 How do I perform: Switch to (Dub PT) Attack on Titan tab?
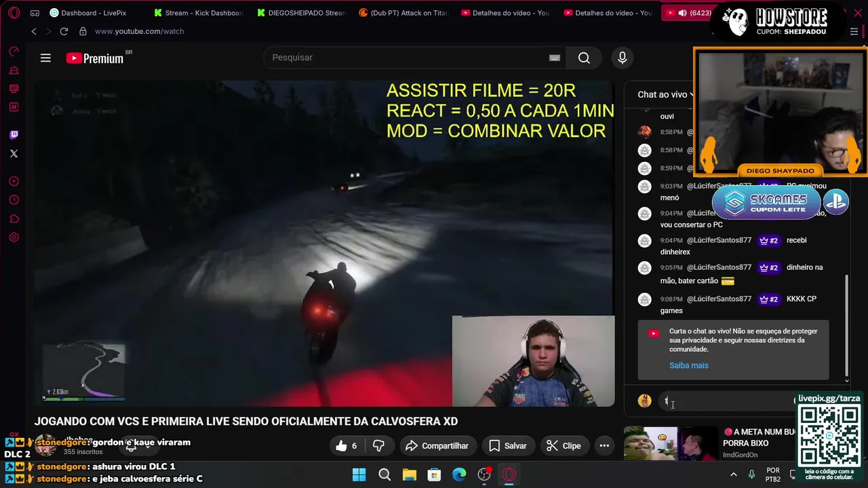click(404, 13)
